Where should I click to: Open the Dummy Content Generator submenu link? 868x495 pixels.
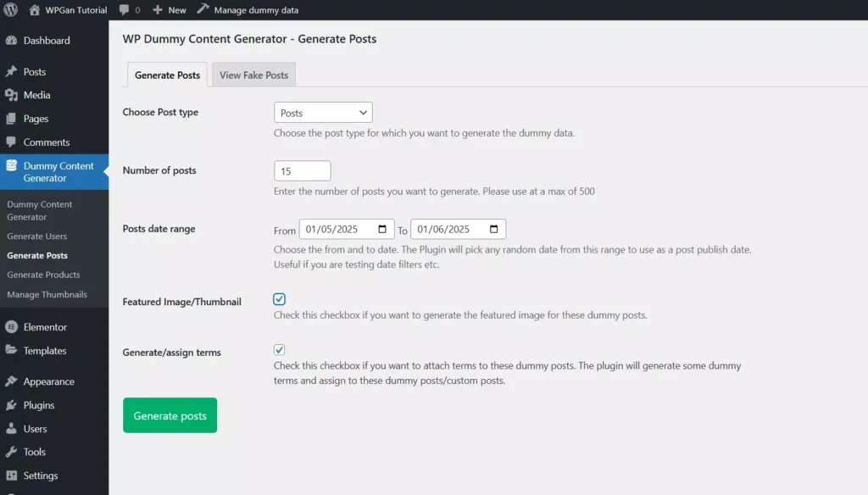click(x=39, y=210)
